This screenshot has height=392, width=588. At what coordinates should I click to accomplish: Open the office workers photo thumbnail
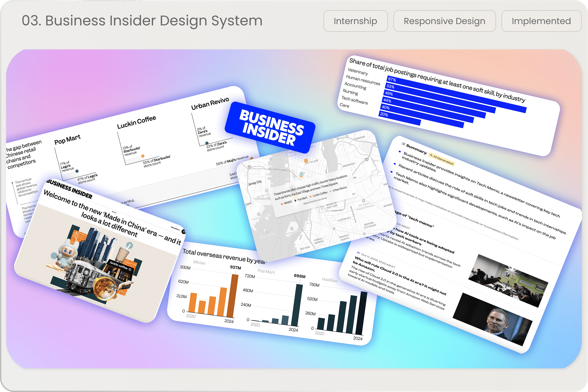pos(508,281)
